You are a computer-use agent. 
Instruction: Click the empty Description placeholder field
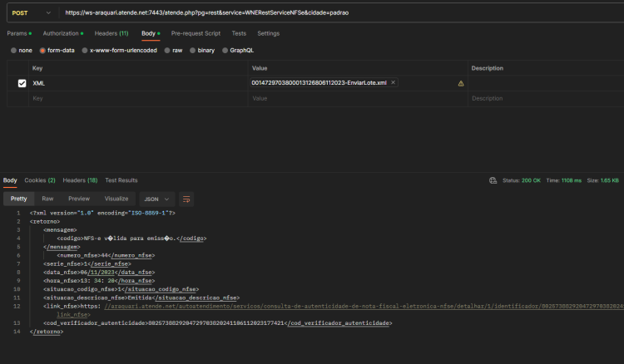546,98
